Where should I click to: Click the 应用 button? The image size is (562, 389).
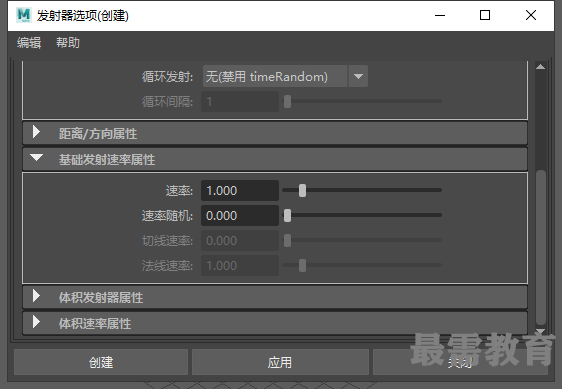tap(280, 362)
